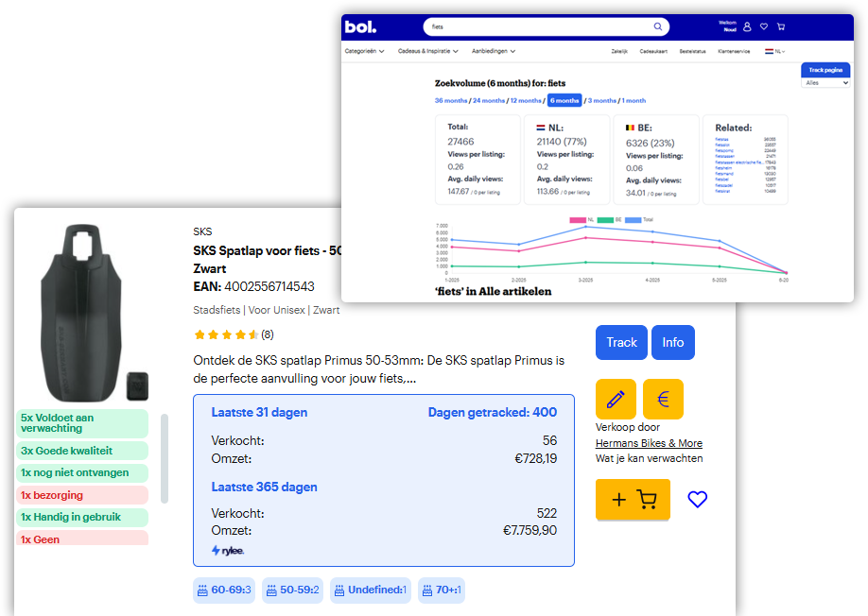Image resolution: width=868 pixels, height=616 pixels.
Task: Open the wishlist heart in bol header
Action: point(764,26)
